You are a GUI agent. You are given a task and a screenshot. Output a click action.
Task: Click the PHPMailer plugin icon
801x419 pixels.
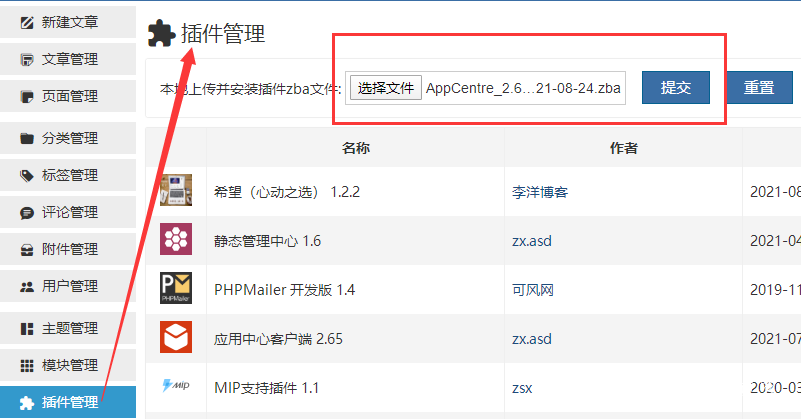tap(175, 290)
